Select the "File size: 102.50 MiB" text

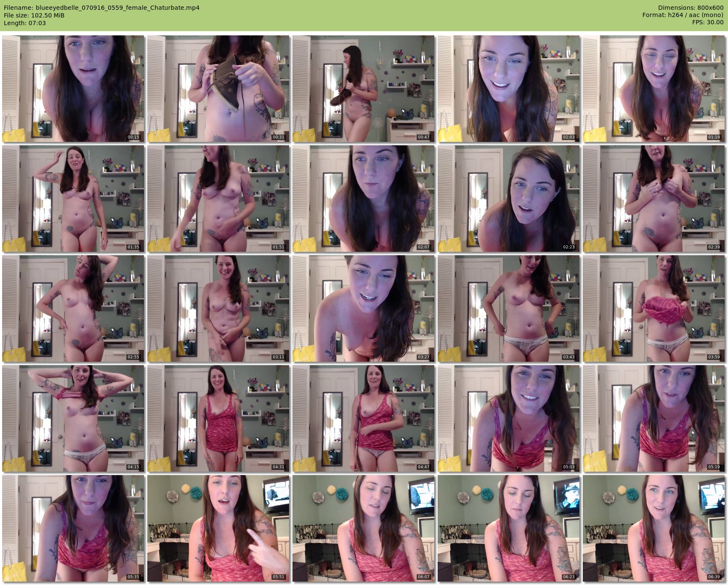[34, 15]
